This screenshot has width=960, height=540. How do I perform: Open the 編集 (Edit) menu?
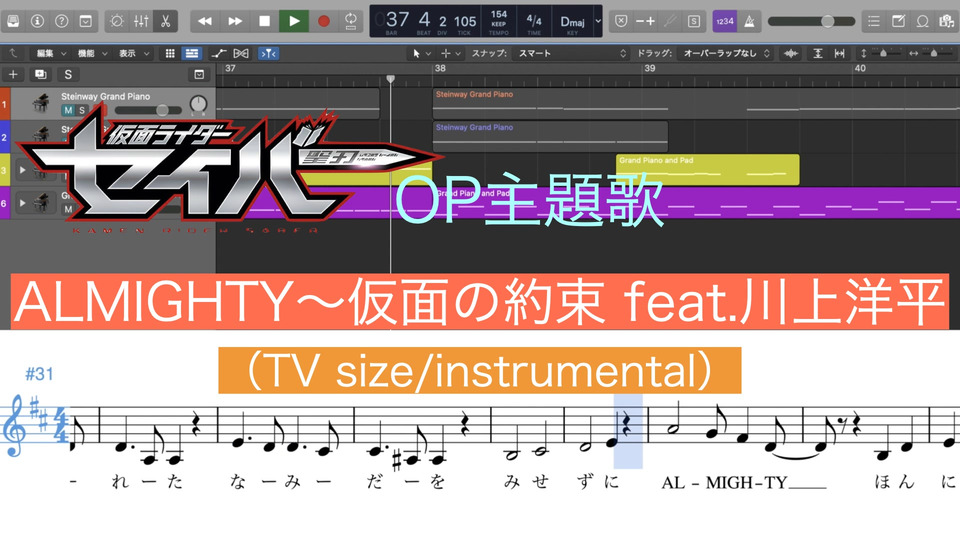click(50, 53)
